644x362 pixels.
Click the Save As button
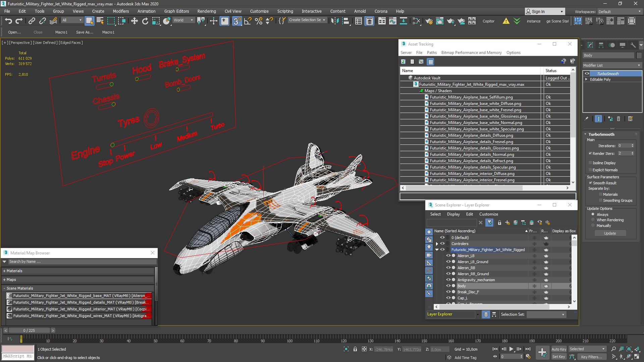coord(85,32)
